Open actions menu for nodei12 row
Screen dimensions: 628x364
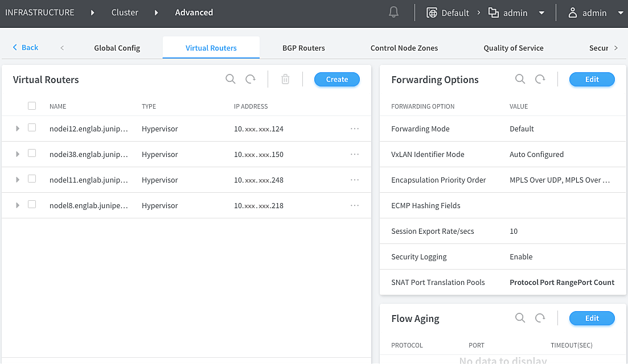point(355,129)
